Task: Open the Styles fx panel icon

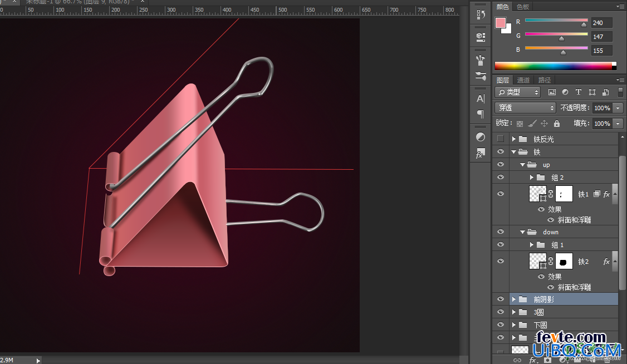Action: pyautogui.click(x=481, y=153)
